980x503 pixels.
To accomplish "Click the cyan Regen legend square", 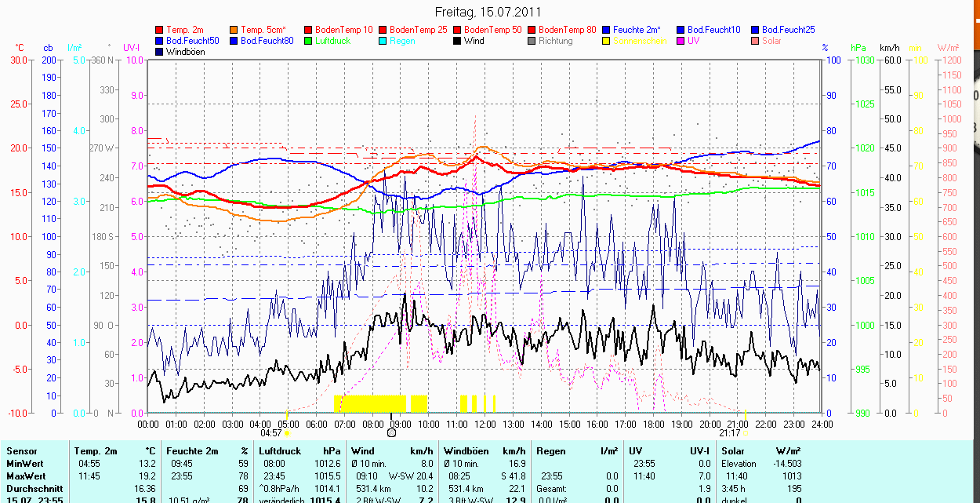I will point(383,41).
